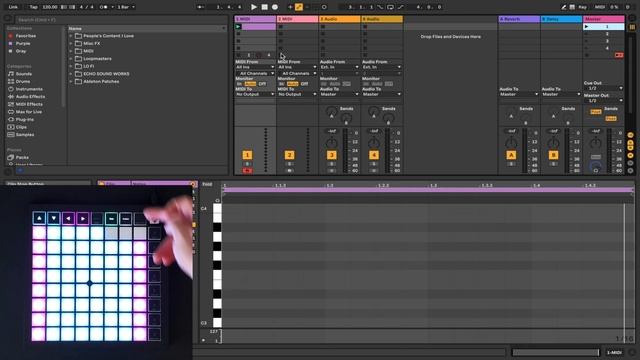Set track 1 Monitor to In
The width and height of the screenshot is (640, 360).
240,84
